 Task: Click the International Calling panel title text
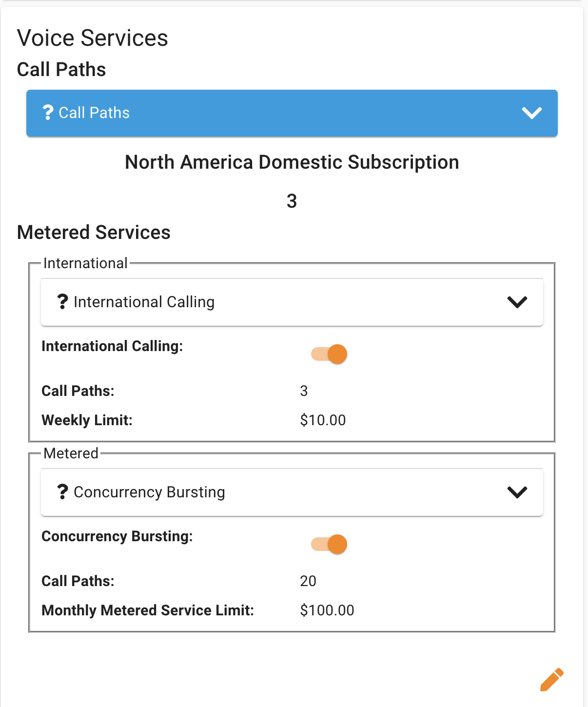click(144, 302)
